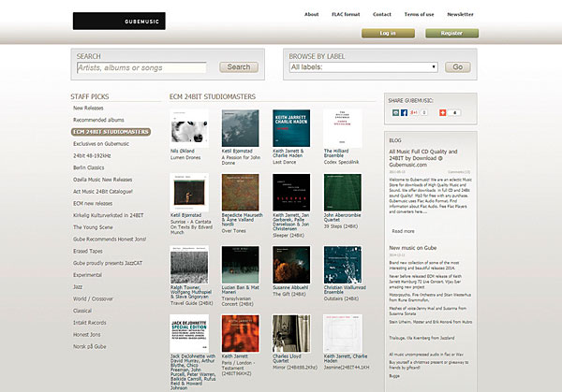This screenshot has width=562, height=392.
Task: Open the FLAC format page
Action: [x=346, y=14]
